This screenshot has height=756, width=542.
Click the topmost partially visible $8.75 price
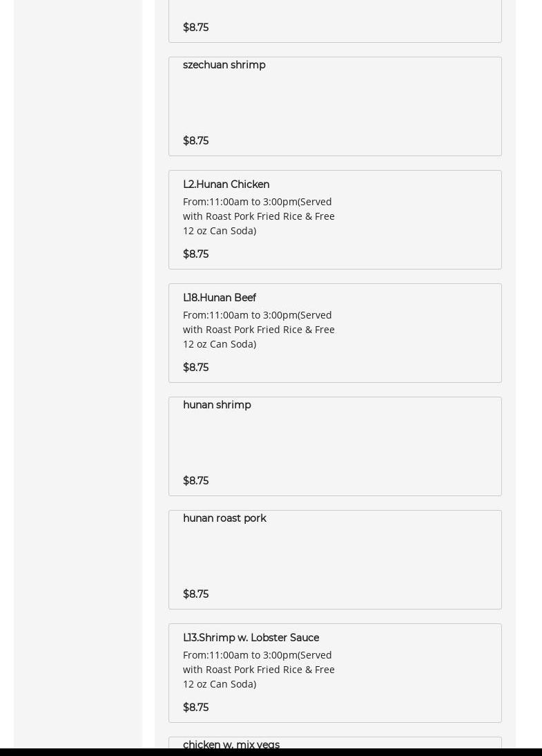(x=195, y=28)
